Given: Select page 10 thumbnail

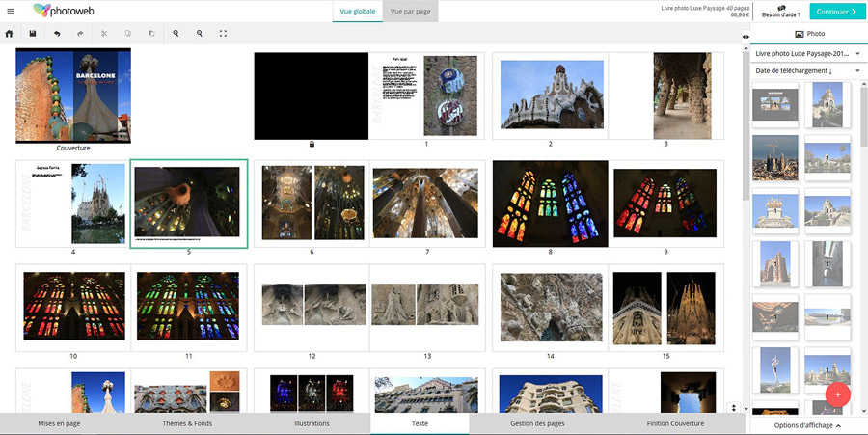Looking at the screenshot, I should pyautogui.click(x=73, y=308).
